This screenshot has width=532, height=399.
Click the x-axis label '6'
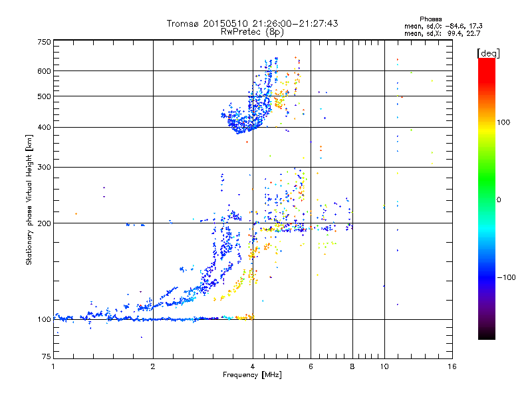311,366
